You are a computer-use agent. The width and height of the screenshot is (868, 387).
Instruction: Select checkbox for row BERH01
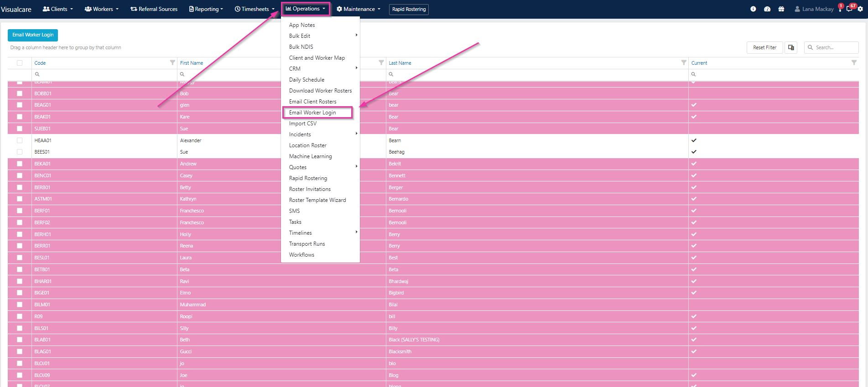(x=20, y=234)
